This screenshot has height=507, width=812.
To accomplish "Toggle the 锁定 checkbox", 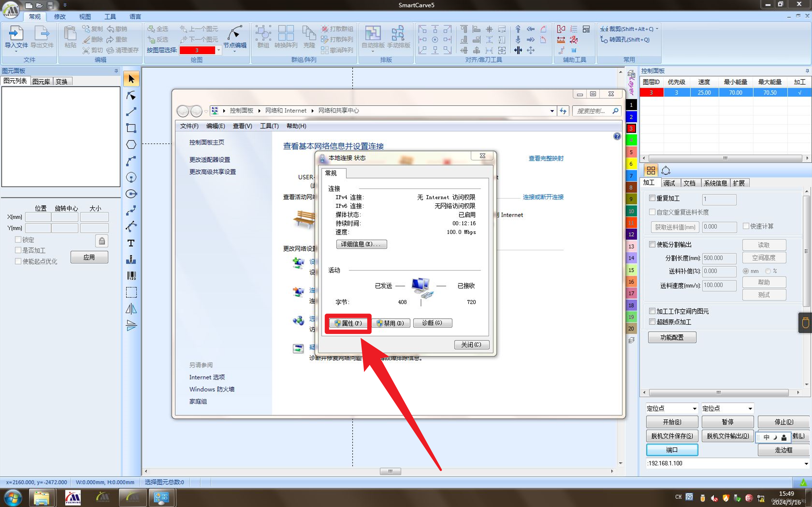I will [x=18, y=240].
